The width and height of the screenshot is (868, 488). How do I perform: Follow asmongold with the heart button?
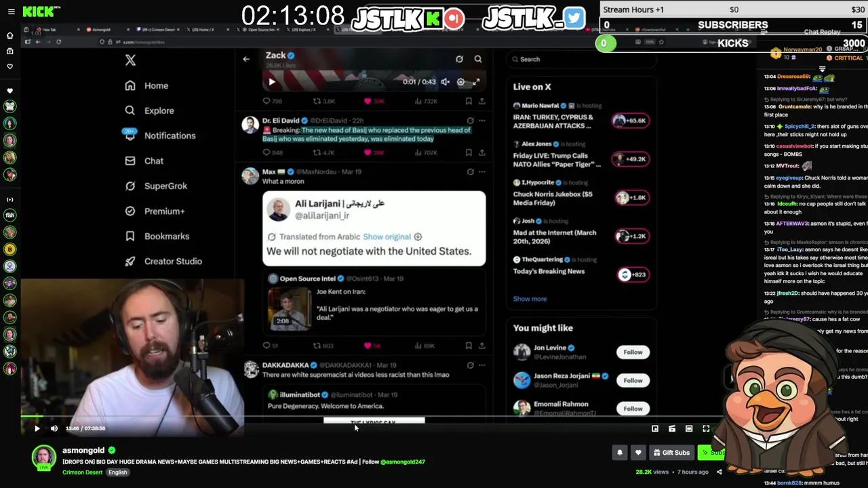(638, 453)
